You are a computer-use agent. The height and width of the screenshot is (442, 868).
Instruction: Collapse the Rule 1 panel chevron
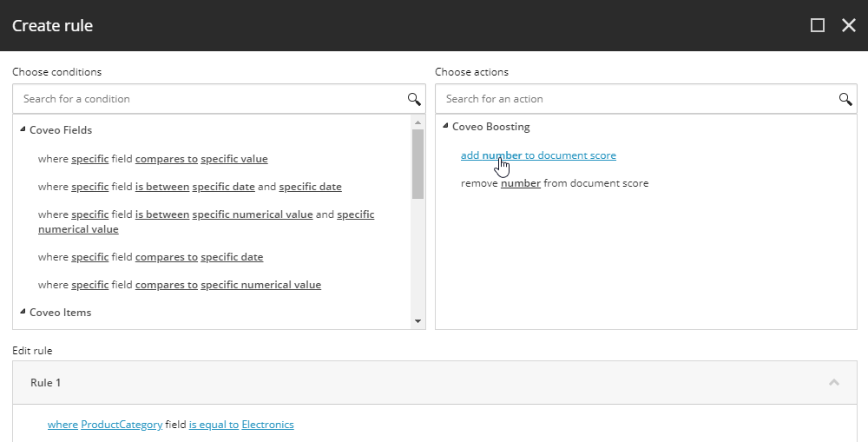point(834,382)
